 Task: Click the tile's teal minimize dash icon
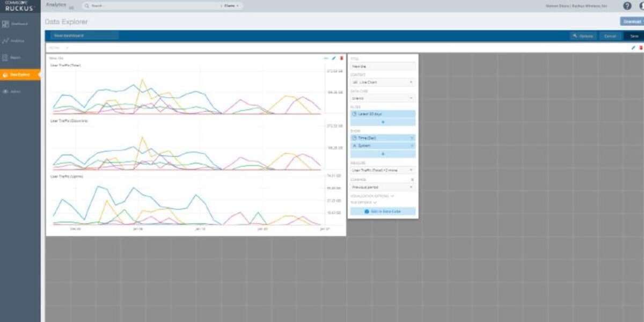(x=326, y=58)
